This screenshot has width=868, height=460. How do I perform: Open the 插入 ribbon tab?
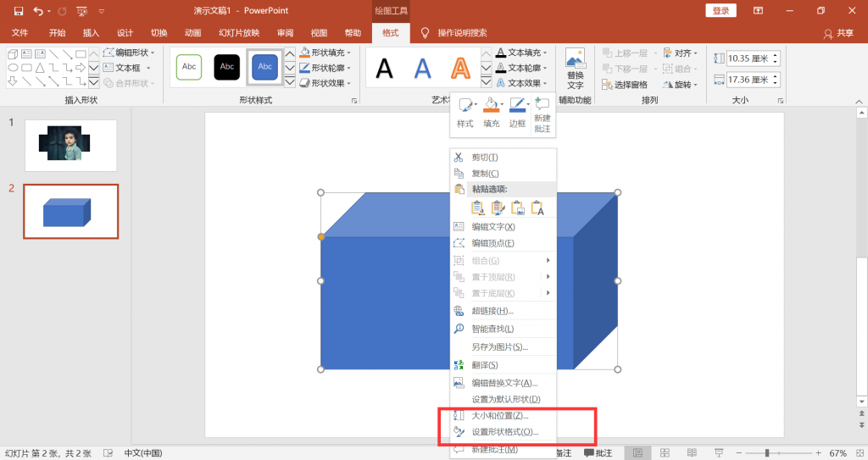click(x=91, y=33)
